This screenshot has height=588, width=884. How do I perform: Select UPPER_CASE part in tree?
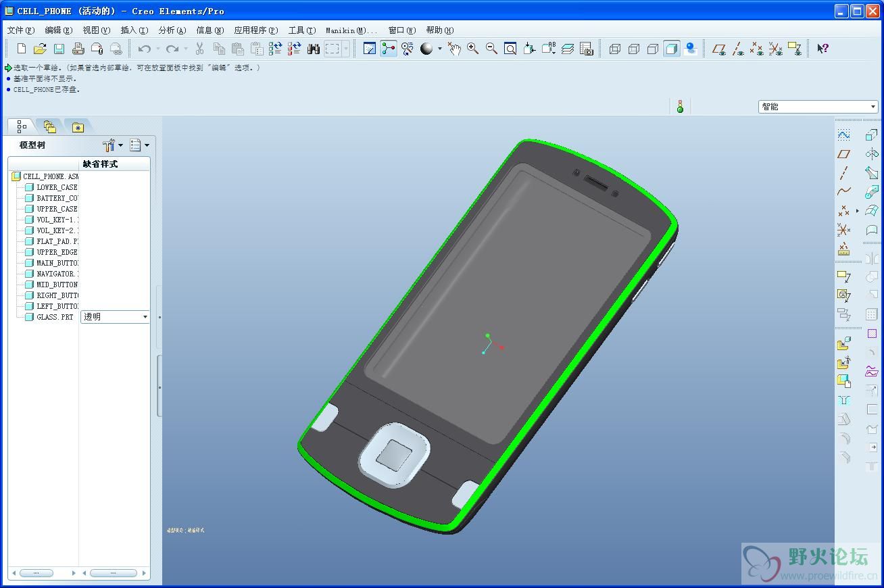[57, 209]
